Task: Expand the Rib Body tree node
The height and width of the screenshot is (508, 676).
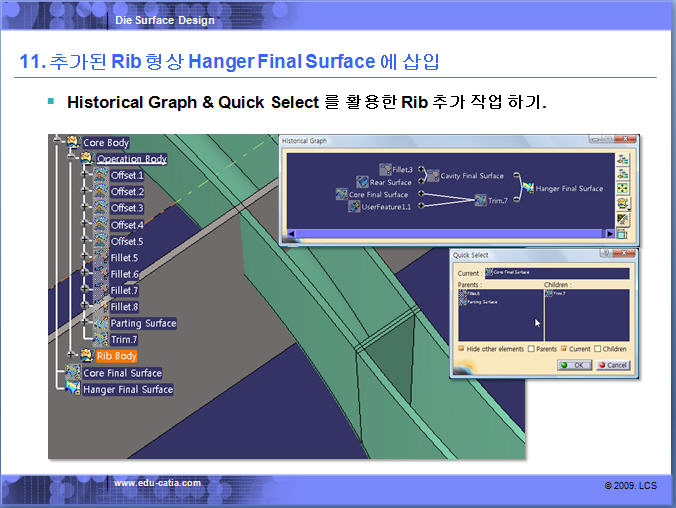Action: click(72, 355)
